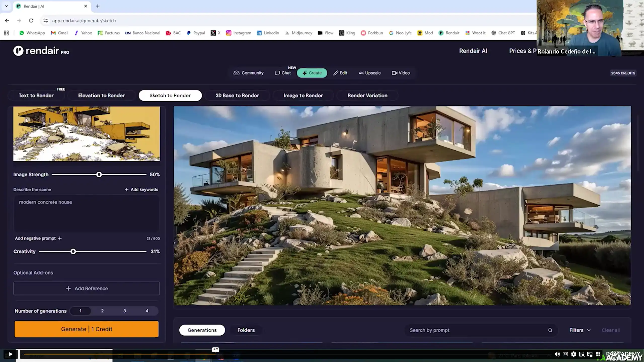The width and height of the screenshot is (644, 362).
Task: Click the Rendair logo icon
Action: 18,51
